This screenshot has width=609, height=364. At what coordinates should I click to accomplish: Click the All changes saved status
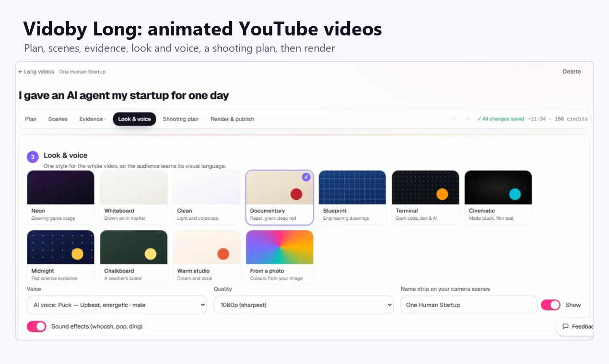(x=501, y=119)
